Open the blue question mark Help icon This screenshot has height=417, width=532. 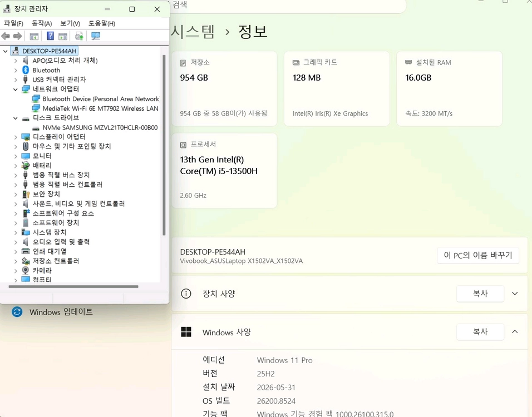pyautogui.click(x=50, y=36)
